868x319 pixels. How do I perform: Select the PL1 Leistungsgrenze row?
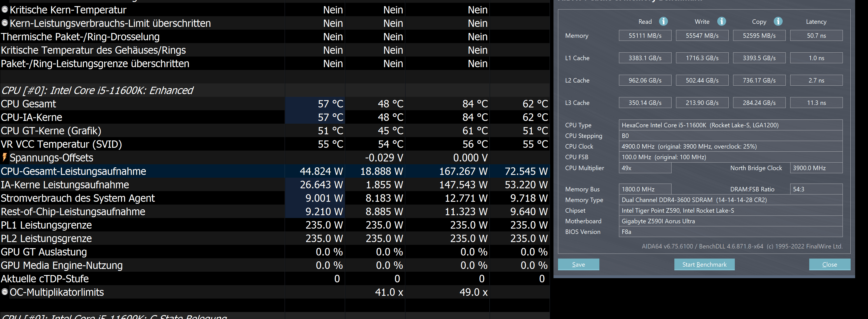point(46,225)
